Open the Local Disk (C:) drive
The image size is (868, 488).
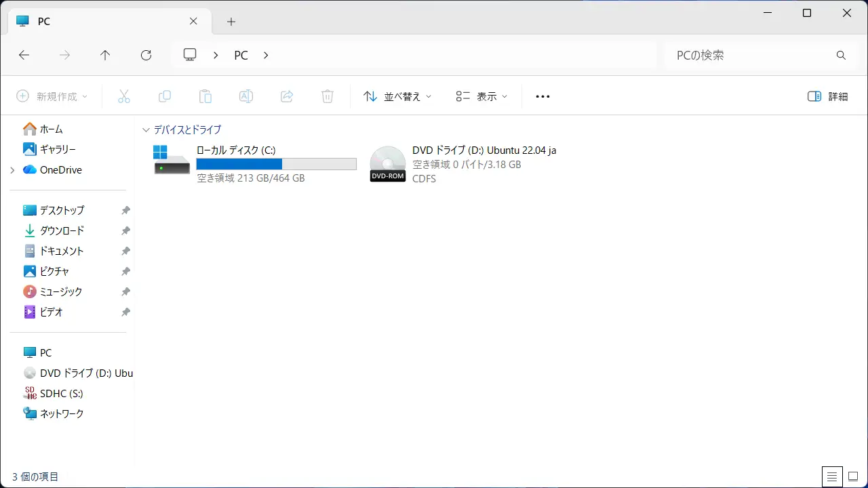(x=172, y=161)
